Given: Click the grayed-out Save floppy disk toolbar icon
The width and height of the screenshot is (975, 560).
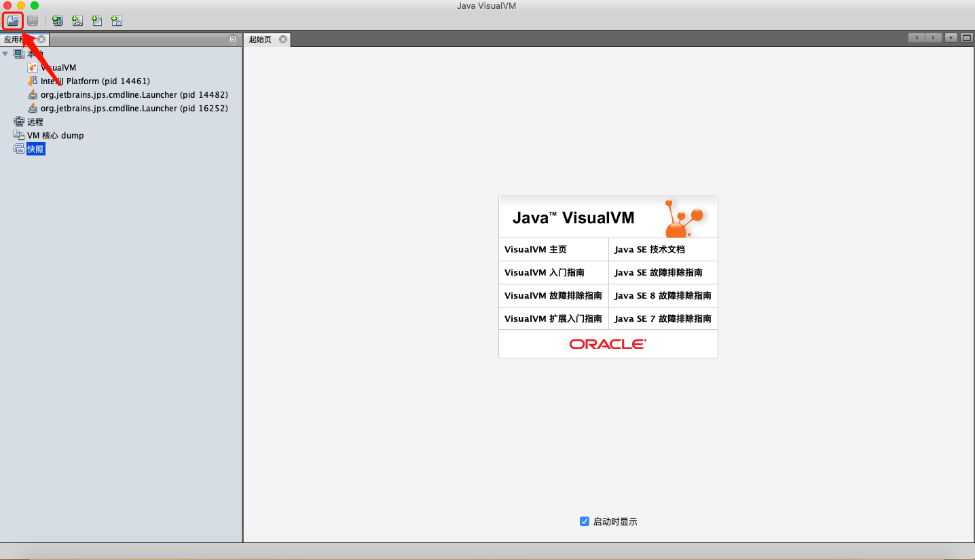Looking at the screenshot, I should (x=32, y=21).
